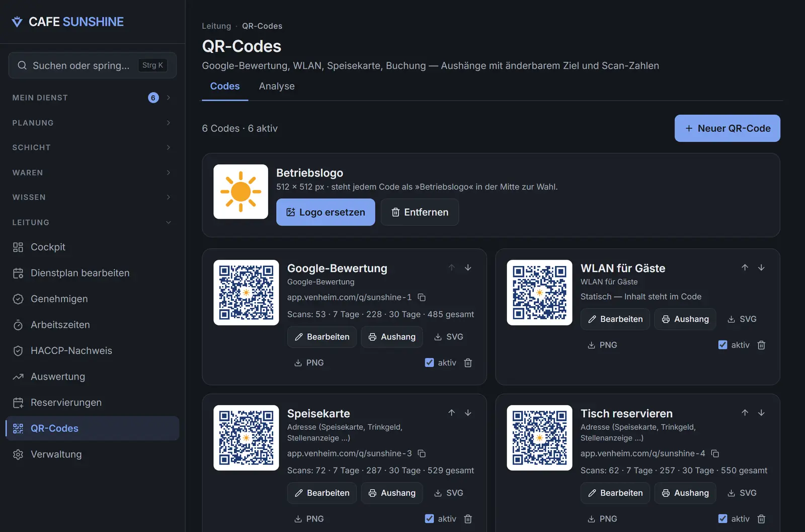
Task: Select QR-Codes in the sidebar
Action: point(92,428)
